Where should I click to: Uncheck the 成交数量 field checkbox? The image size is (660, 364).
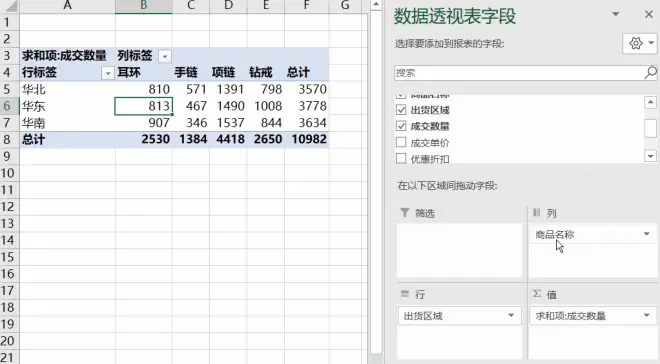401,126
